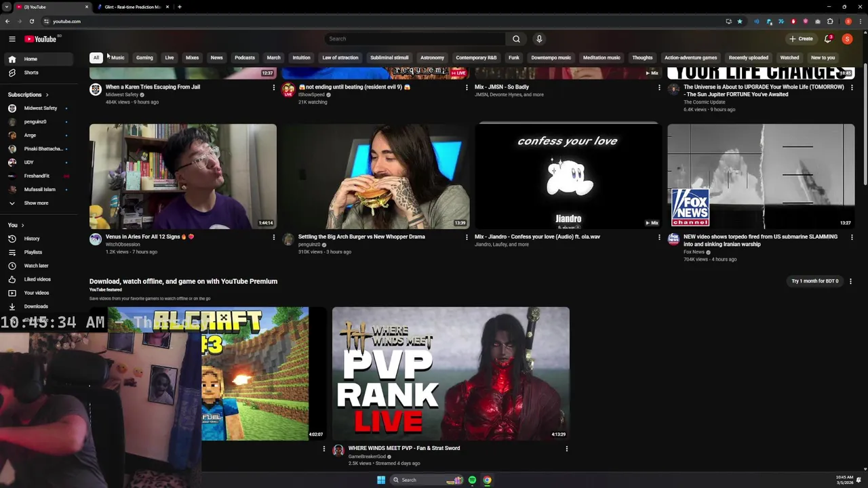
Task: Open options for Fox News submarine video
Action: point(852,237)
